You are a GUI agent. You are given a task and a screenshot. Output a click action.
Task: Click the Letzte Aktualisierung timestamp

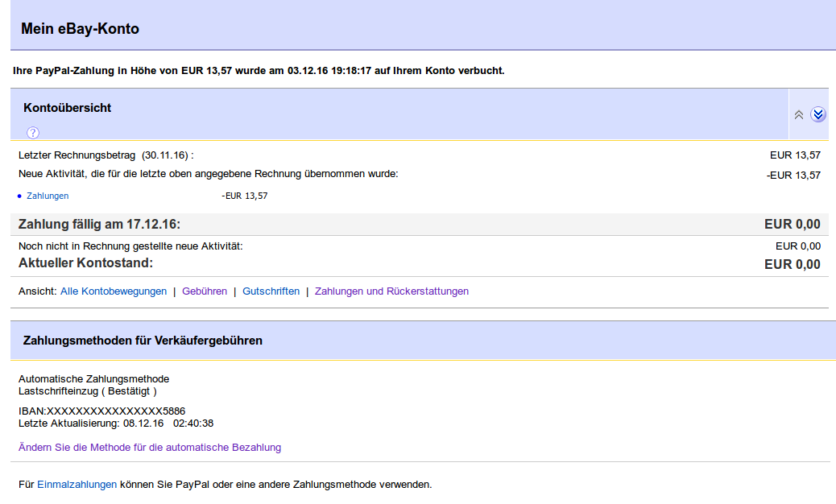click(x=116, y=423)
